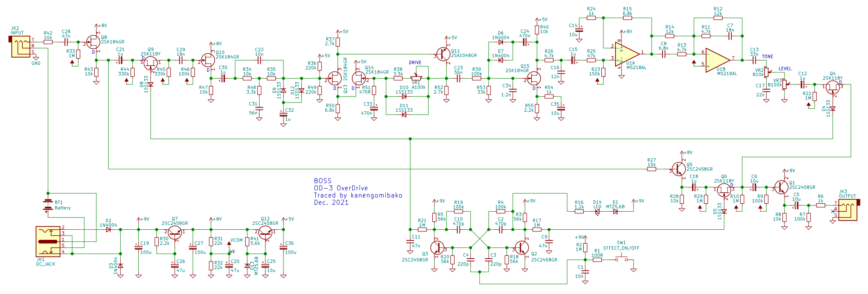The width and height of the screenshot is (868, 294).
Task: Click the Q2 flip-flop transistor symbol
Action: coord(522,248)
